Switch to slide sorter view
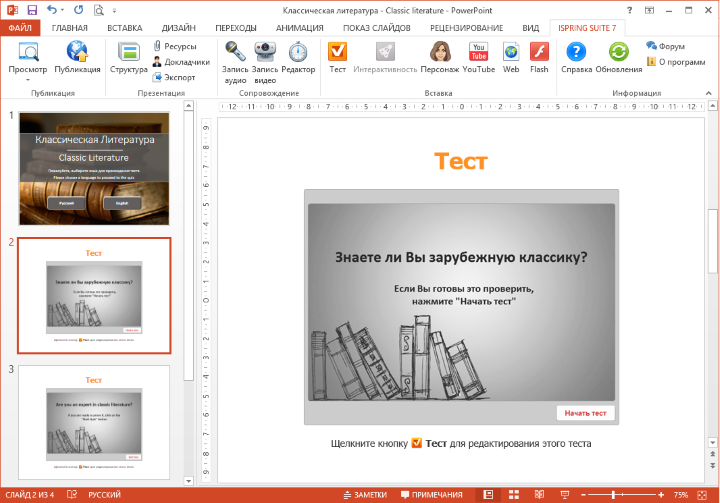Viewport: 720px width, 503px height. click(x=514, y=495)
